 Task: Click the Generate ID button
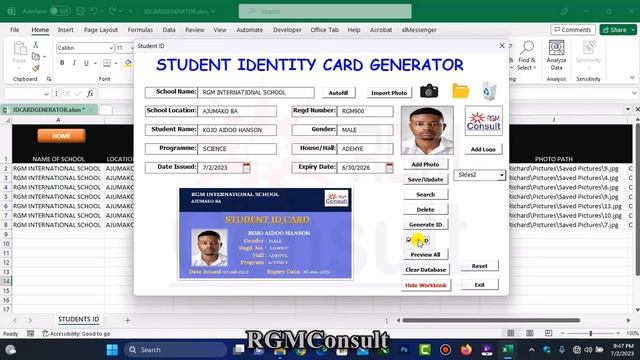(x=425, y=224)
